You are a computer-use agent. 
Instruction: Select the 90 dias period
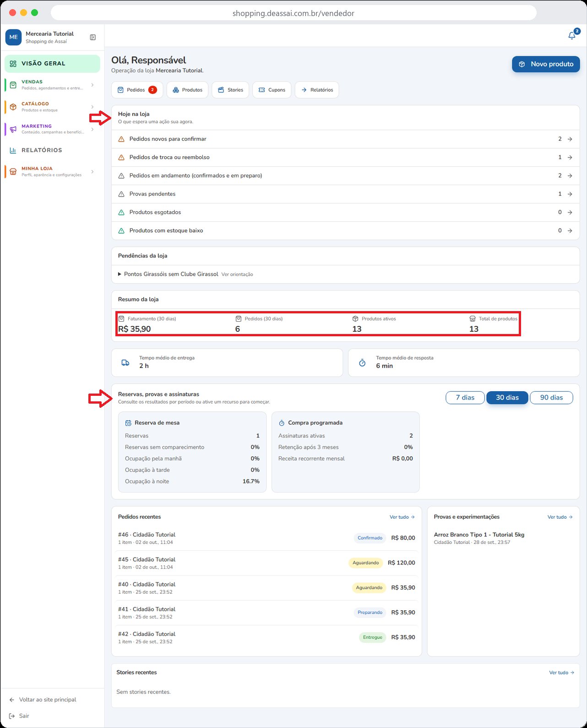(x=551, y=398)
